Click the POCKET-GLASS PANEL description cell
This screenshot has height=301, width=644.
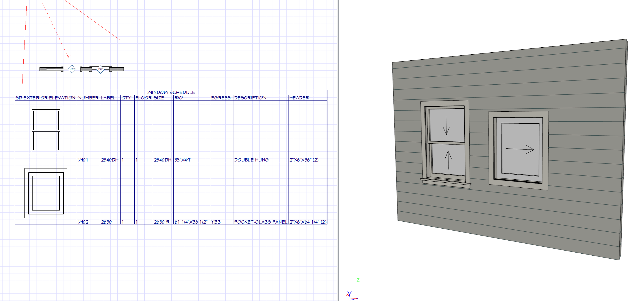pos(260,222)
